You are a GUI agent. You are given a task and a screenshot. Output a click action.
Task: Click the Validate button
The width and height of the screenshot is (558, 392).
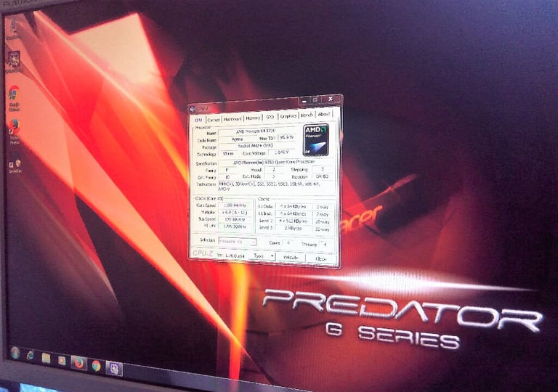point(291,258)
